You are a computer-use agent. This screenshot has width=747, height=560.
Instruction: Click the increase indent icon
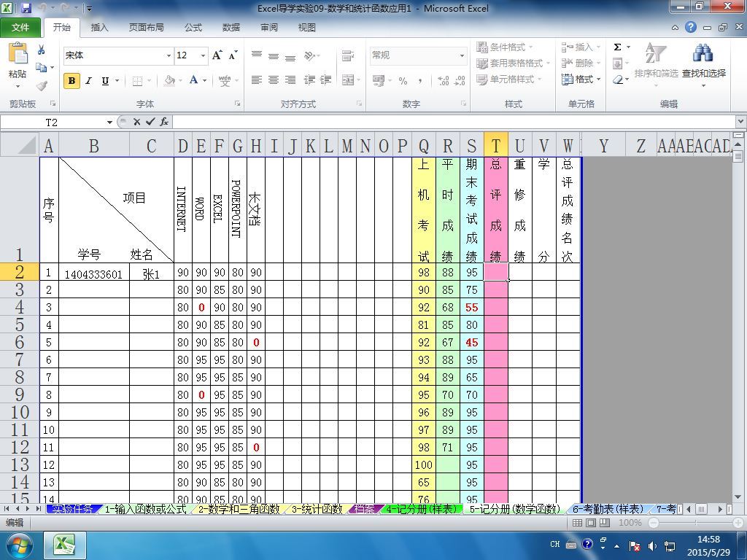pos(326,80)
